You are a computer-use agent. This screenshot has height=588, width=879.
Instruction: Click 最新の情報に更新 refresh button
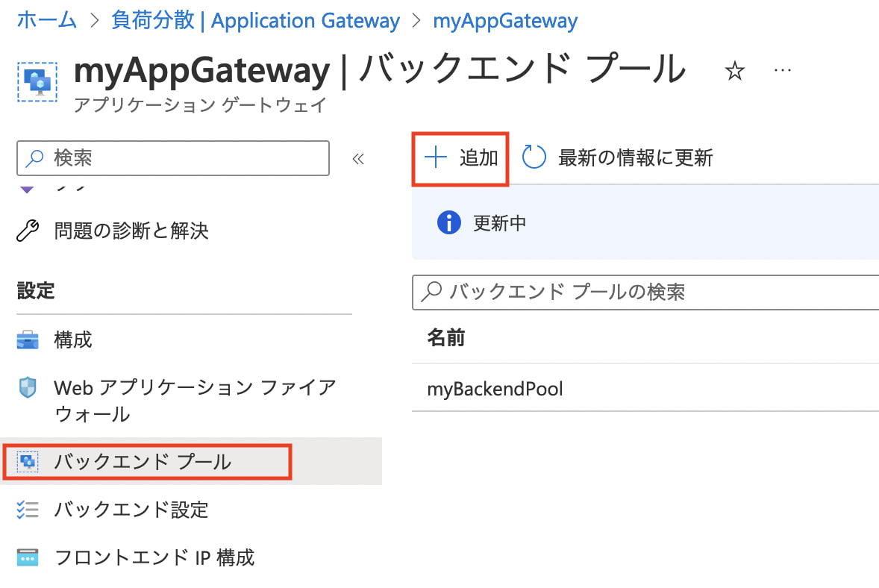618,157
